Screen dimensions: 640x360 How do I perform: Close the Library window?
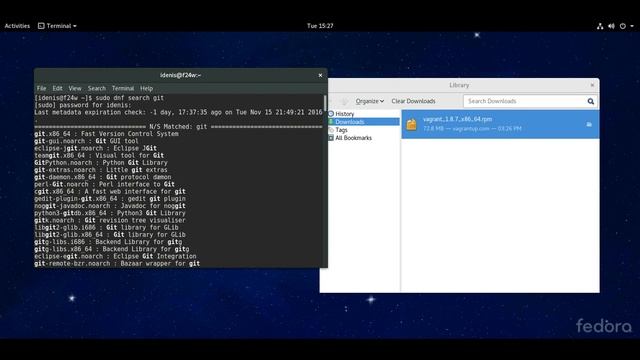pos(592,85)
